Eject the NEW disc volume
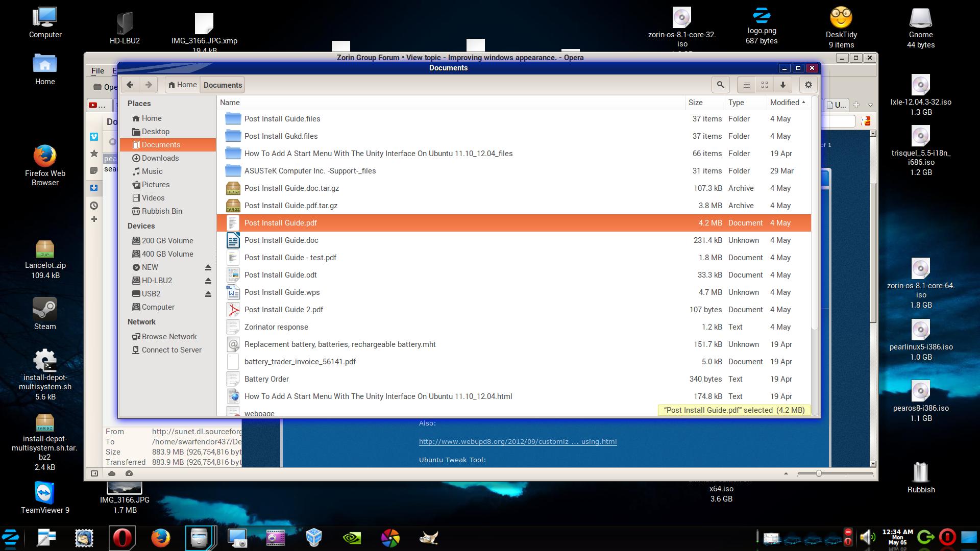980x551 pixels. [208, 267]
